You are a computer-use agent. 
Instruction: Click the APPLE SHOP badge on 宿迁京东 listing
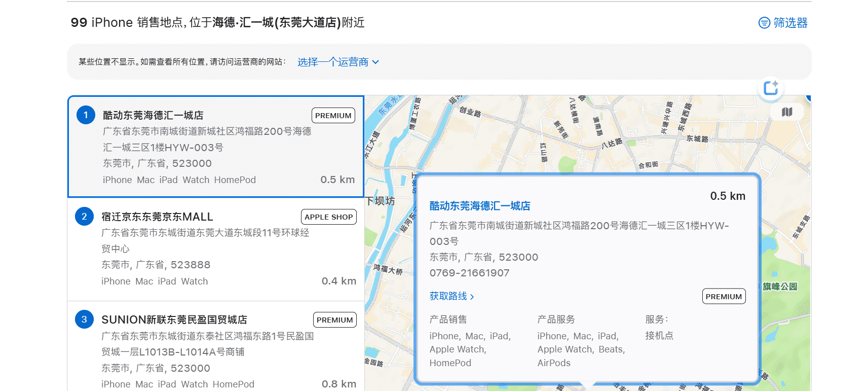point(328,217)
